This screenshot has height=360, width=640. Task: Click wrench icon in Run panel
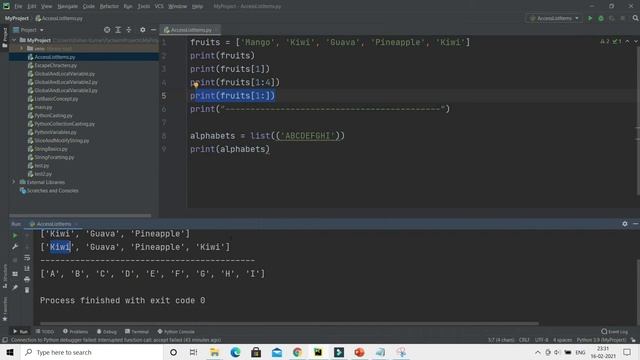[15, 247]
